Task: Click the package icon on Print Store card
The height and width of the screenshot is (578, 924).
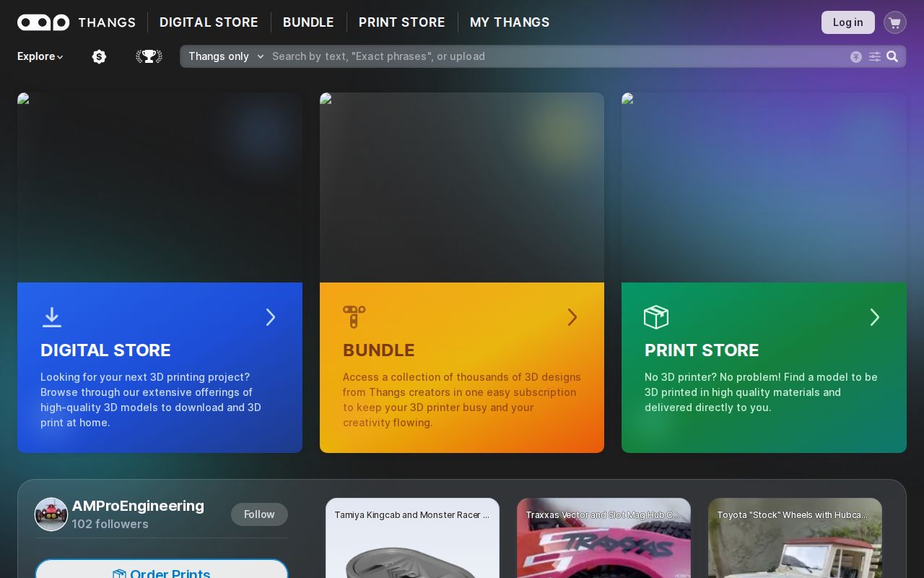Action: coord(656,317)
